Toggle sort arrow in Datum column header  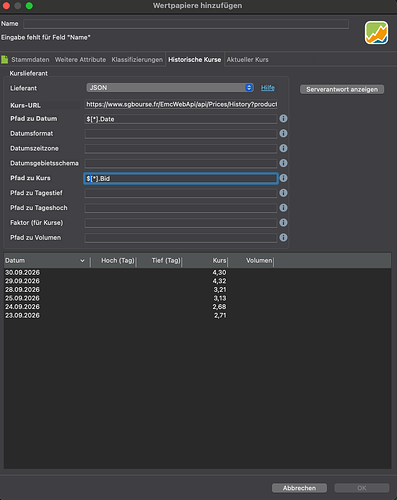click(x=82, y=261)
